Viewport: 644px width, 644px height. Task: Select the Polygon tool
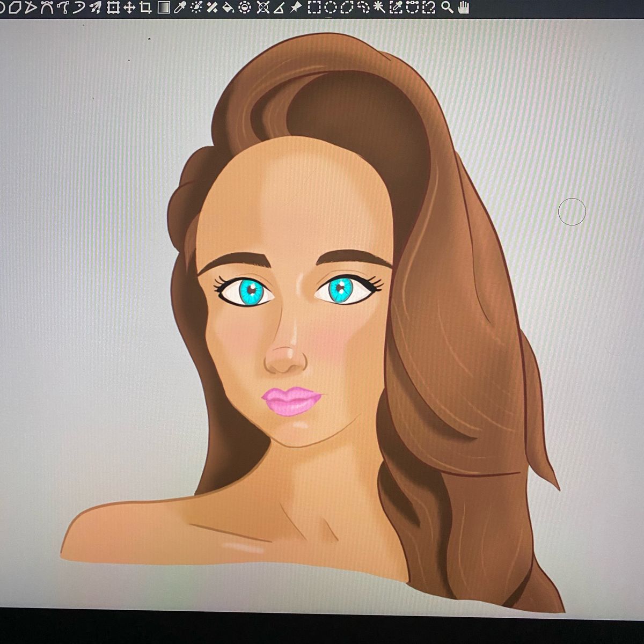tap(16, 8)
